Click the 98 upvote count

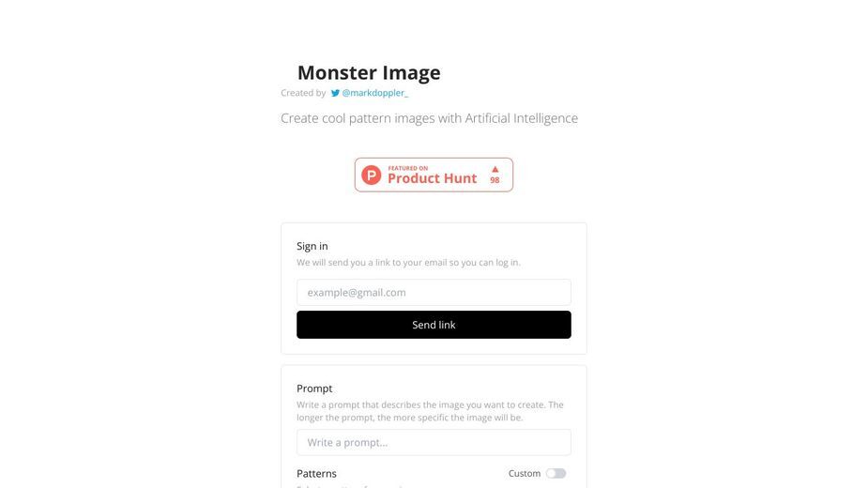[495, 180]
